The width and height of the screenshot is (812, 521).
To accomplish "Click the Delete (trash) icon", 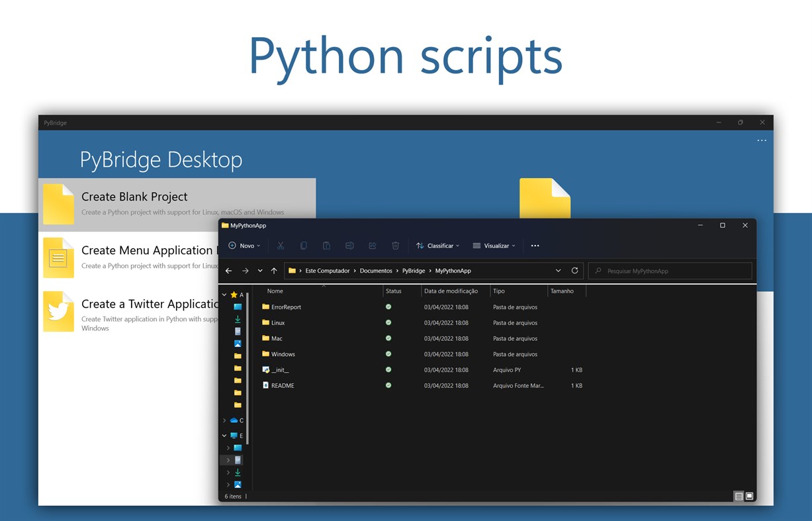I will [x=396, y=246].
